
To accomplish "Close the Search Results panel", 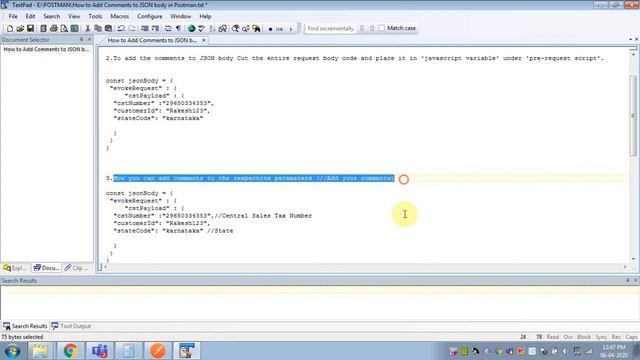I will pos(636,280).
